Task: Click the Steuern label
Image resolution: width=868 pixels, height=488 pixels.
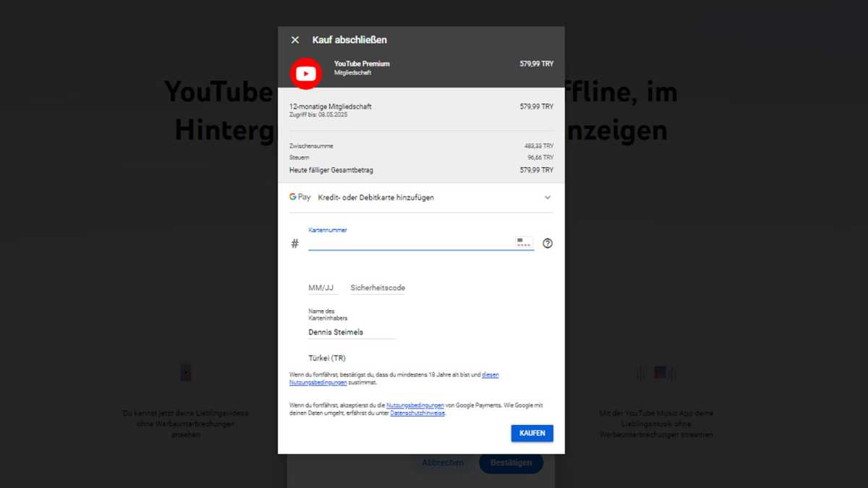Action: pos(299,157)
